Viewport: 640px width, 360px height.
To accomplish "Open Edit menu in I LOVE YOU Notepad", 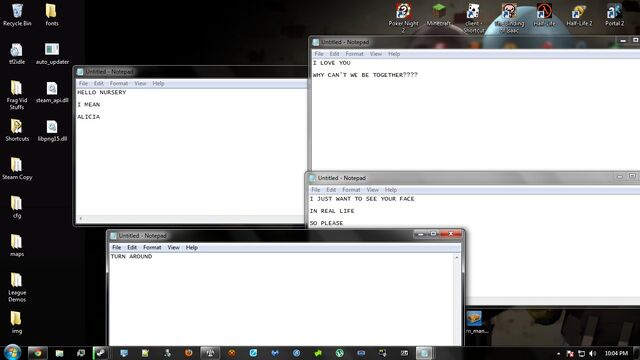I will click(x=334, y=54).
